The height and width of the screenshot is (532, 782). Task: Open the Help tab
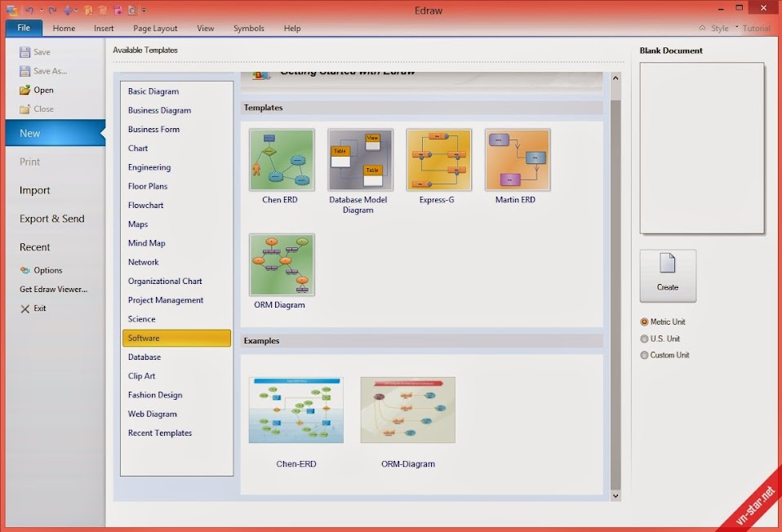292,29
